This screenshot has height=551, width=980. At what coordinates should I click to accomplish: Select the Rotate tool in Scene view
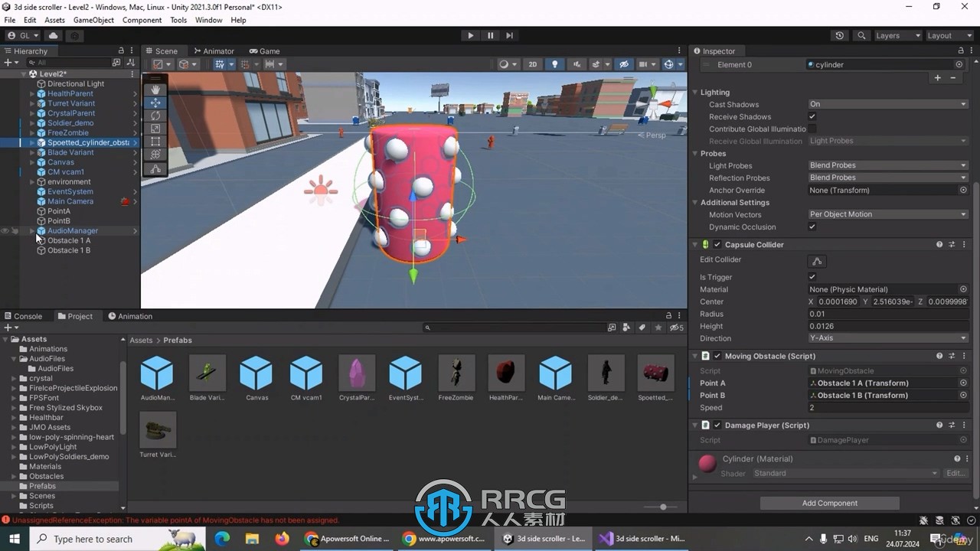point(155,116)
